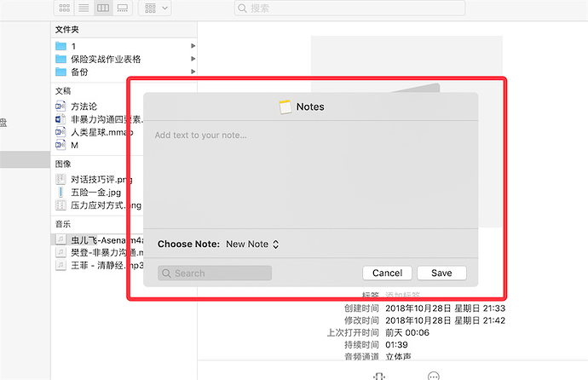588x380 pixels.
Task: Click the trim audio quick action icon
Action: (379, 376)
